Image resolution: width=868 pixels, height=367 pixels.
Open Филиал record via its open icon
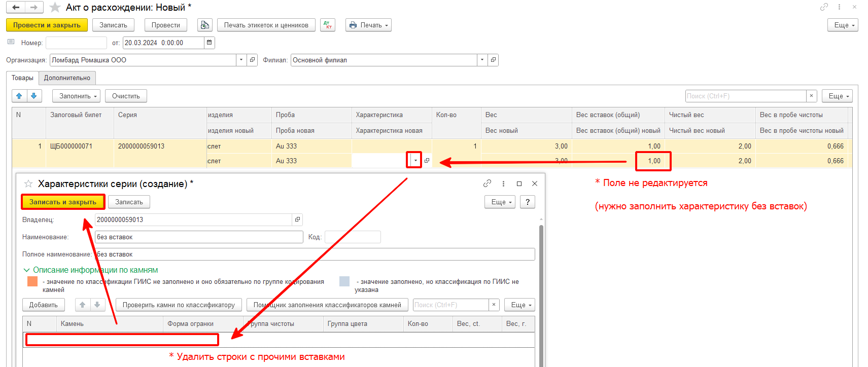click(x=493, y=60)
